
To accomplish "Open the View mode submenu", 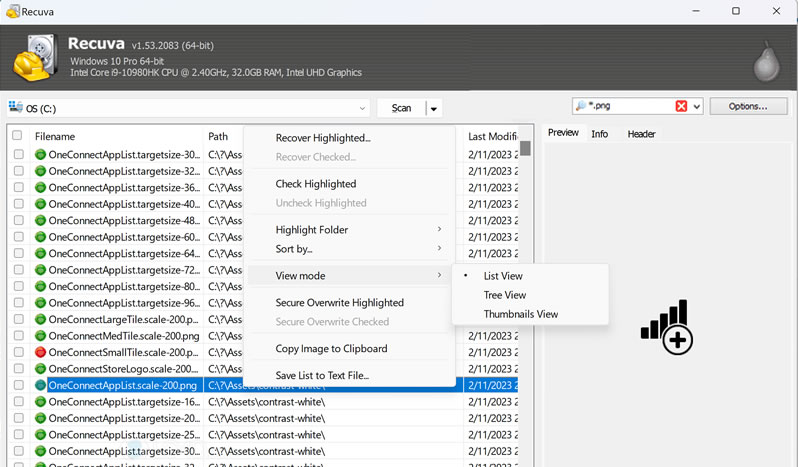I will click(349, 276).
